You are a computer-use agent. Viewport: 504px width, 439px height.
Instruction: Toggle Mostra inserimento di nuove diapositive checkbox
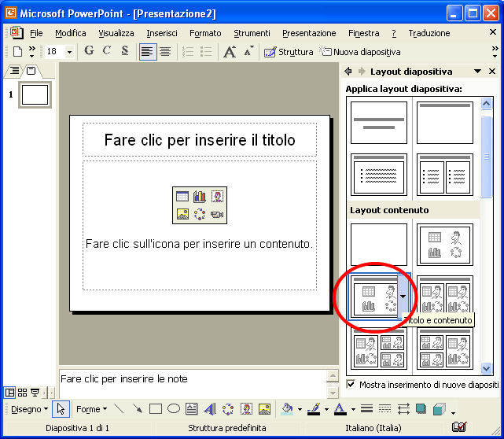tap(351, 385)
